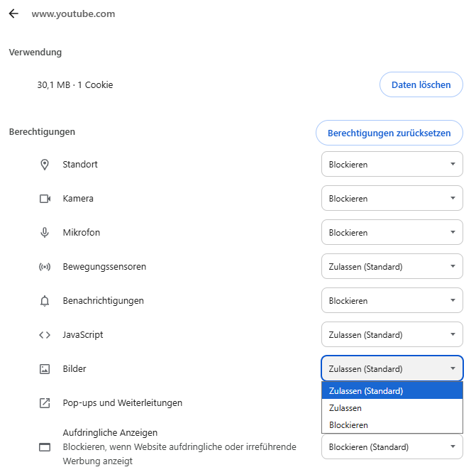Choose Zulassen option in the Bilder list
Image resolution: width=476 pixels, height=472 pixels.
[345, 408]
